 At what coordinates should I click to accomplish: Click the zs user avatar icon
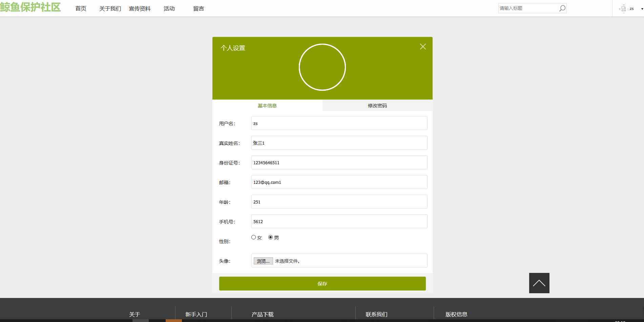(x=623, y=9)
